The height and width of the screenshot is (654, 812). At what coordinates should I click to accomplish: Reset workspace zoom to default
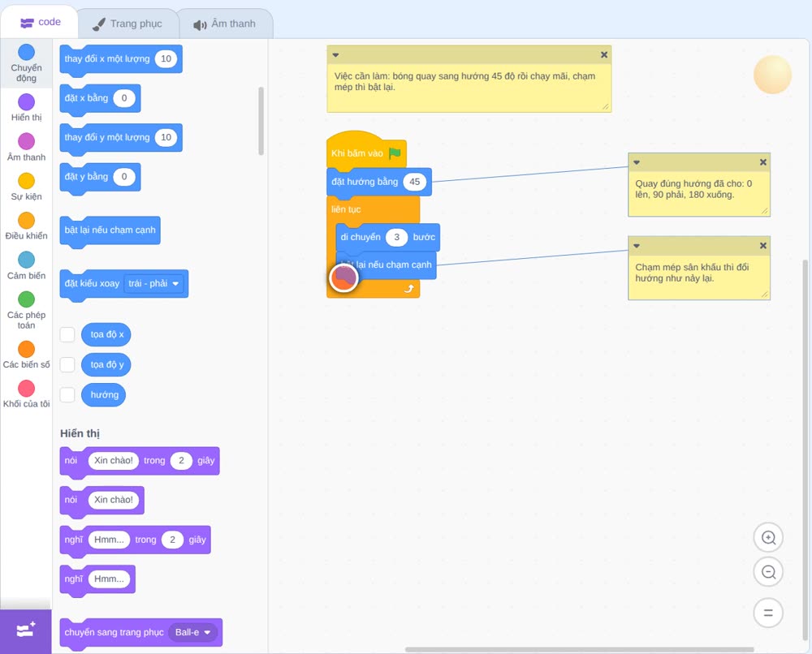768,613
